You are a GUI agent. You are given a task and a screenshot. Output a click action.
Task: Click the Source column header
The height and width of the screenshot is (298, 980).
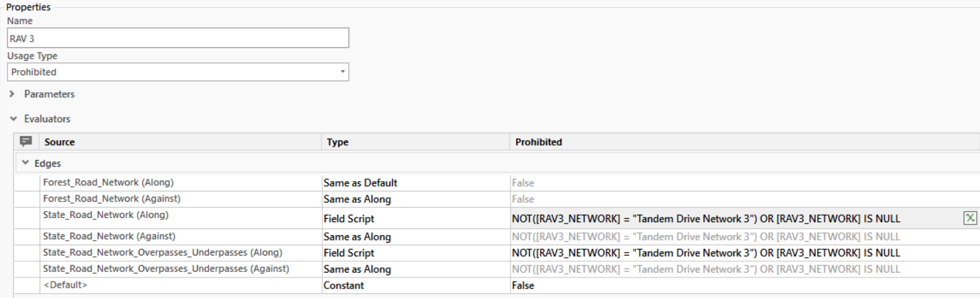click(x=60, y=142)
